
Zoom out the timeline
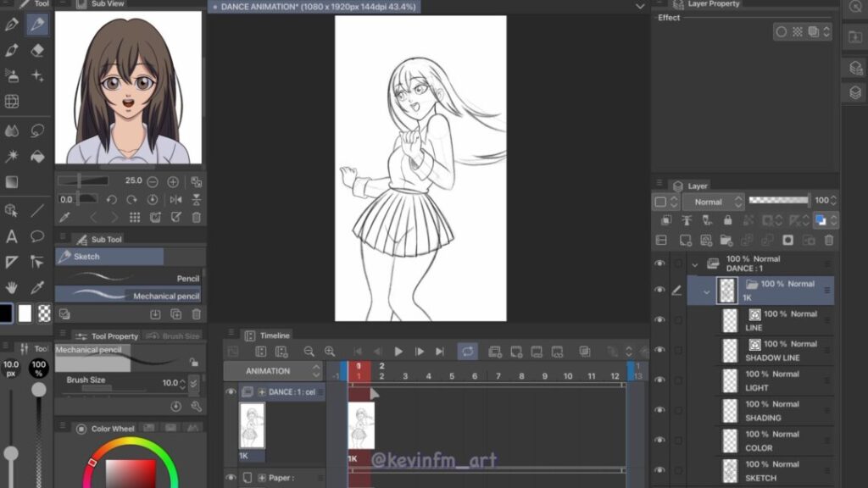(x=309, y=352)
